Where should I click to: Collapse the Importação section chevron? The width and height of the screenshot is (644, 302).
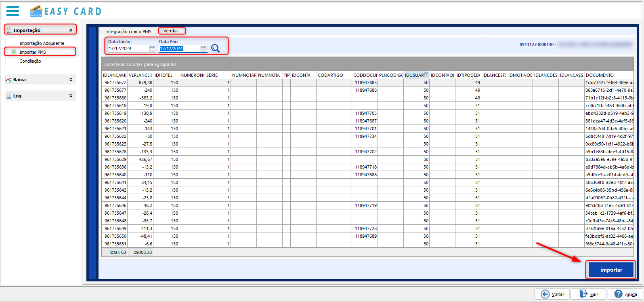click(x=71, y=30)
